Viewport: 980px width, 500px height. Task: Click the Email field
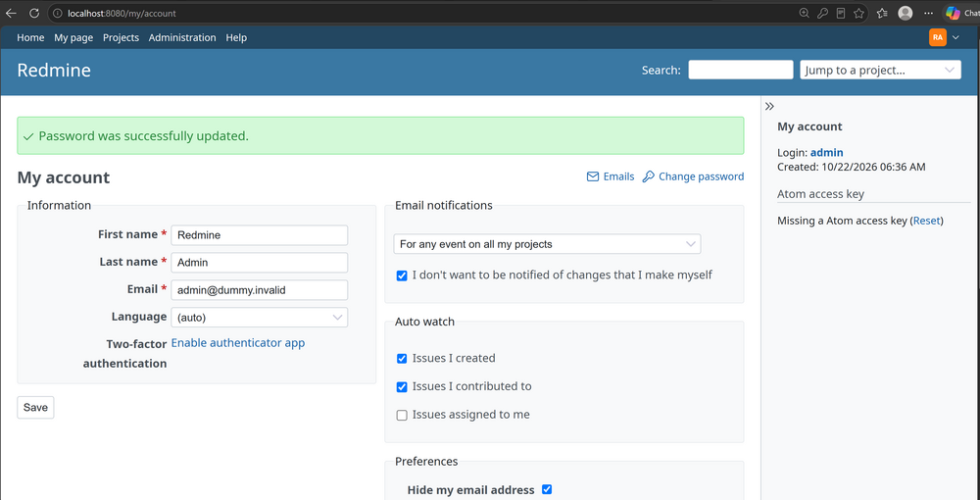pyautogui.click(x=260, y=290)
